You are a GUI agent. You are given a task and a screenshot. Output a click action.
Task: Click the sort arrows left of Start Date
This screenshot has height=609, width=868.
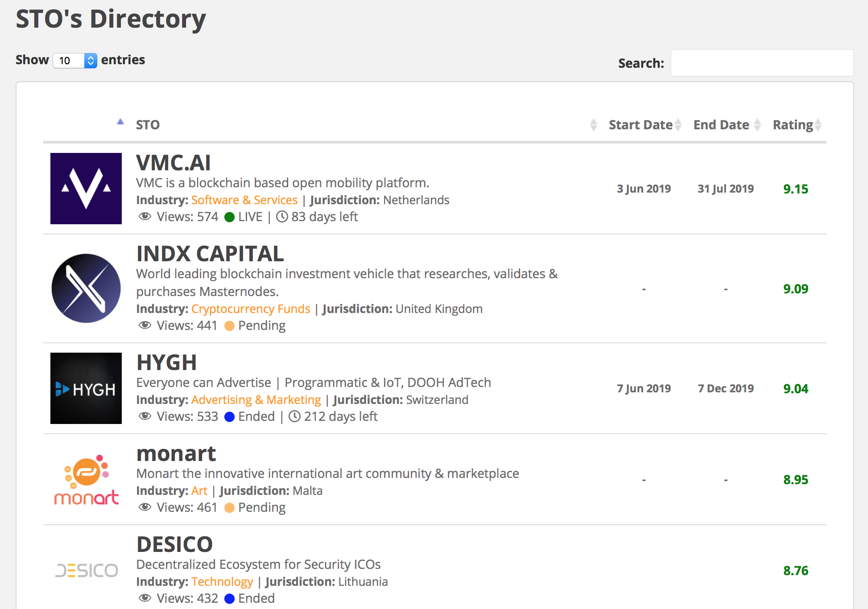(x=593, y=125)
